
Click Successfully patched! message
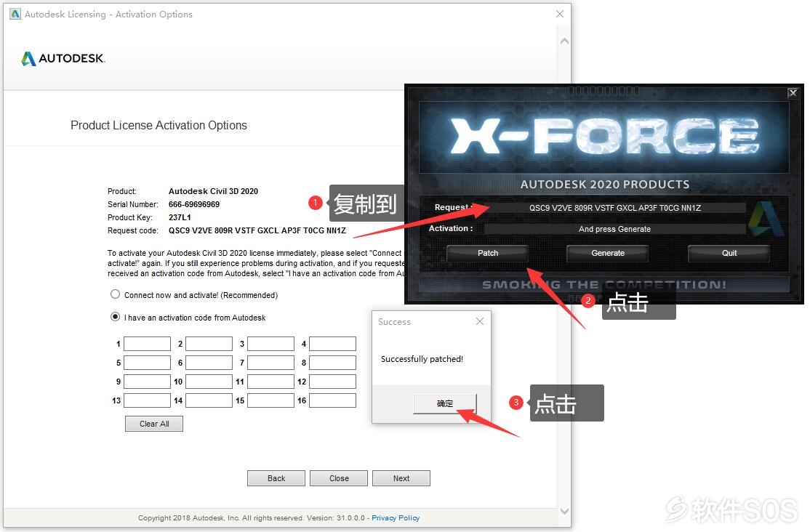[422, 359]
